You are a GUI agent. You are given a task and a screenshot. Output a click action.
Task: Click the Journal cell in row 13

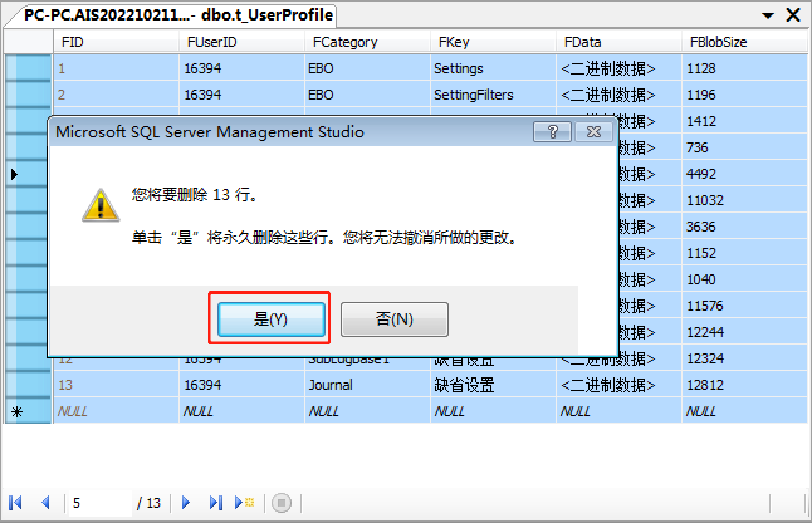(x=331, y=385)
